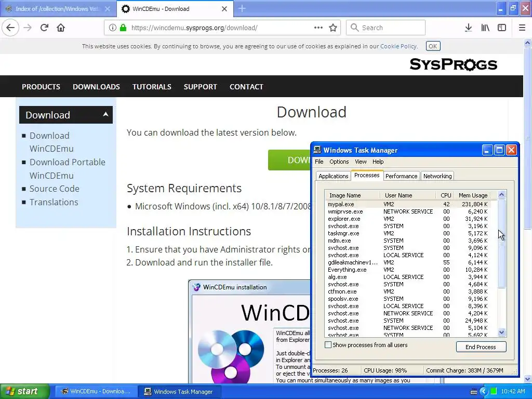Click the SysProgs logo

point(453,64)
